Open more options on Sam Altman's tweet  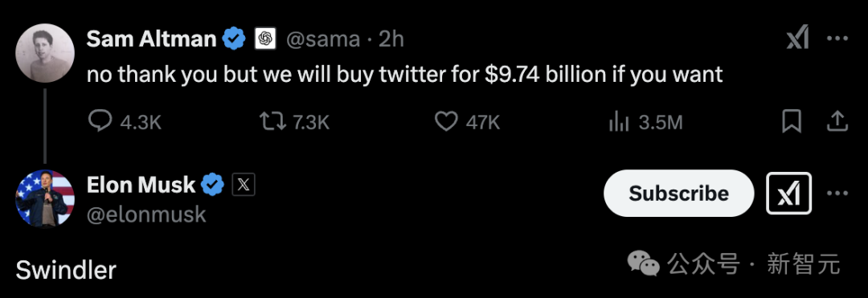(837, 39)
